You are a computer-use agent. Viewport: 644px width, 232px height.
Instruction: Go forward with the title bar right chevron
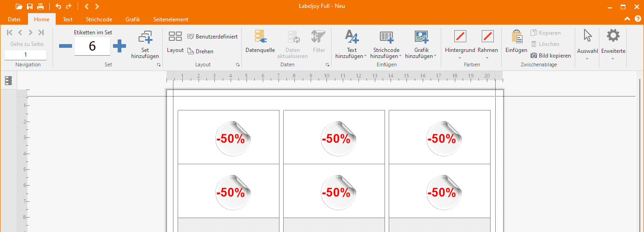[x=97, y=6]
